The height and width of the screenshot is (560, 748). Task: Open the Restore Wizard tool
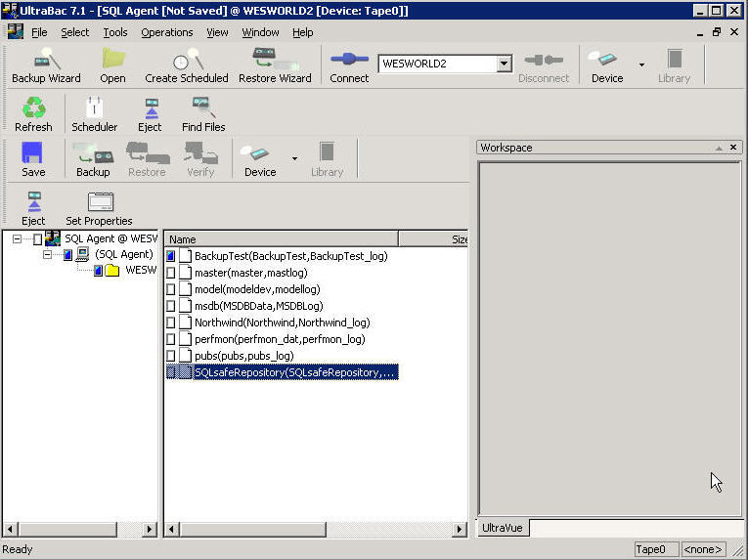(x=275, y=65)
